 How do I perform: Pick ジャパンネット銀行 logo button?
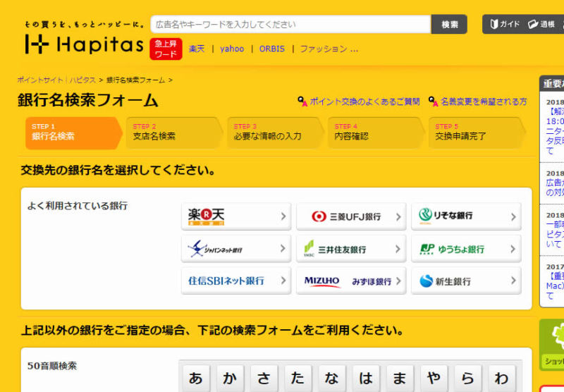tap(235, 249)
